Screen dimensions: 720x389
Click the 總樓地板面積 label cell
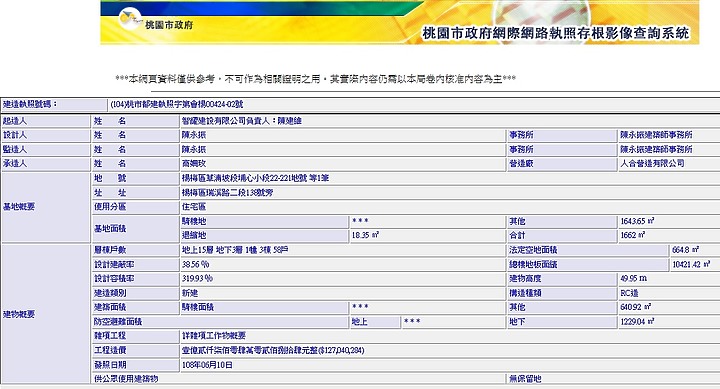pos(588,265)
